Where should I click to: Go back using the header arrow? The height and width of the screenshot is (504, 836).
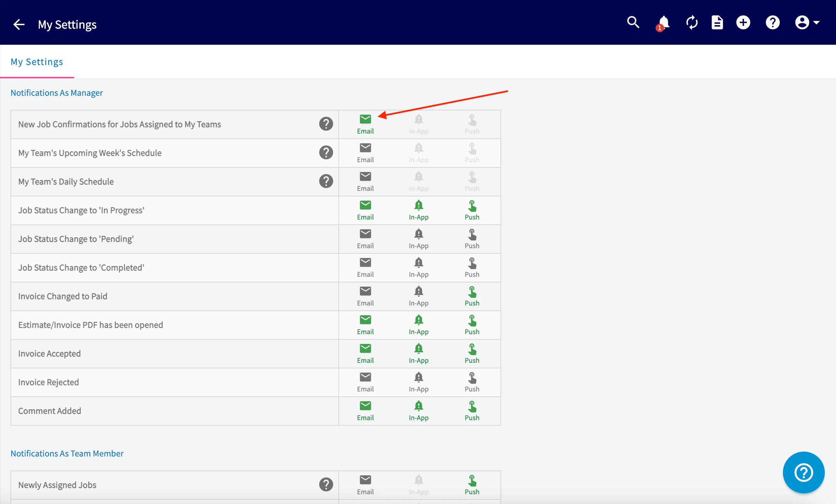19,24
